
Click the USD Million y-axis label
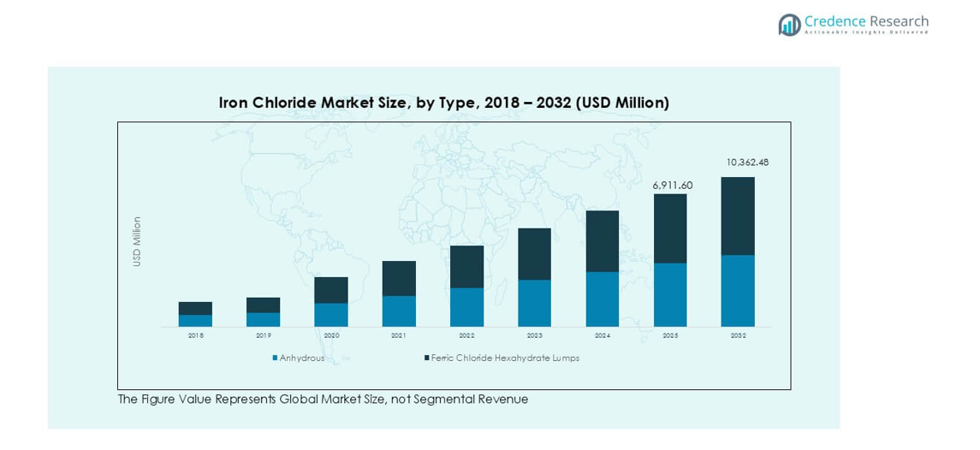(137, 241)
